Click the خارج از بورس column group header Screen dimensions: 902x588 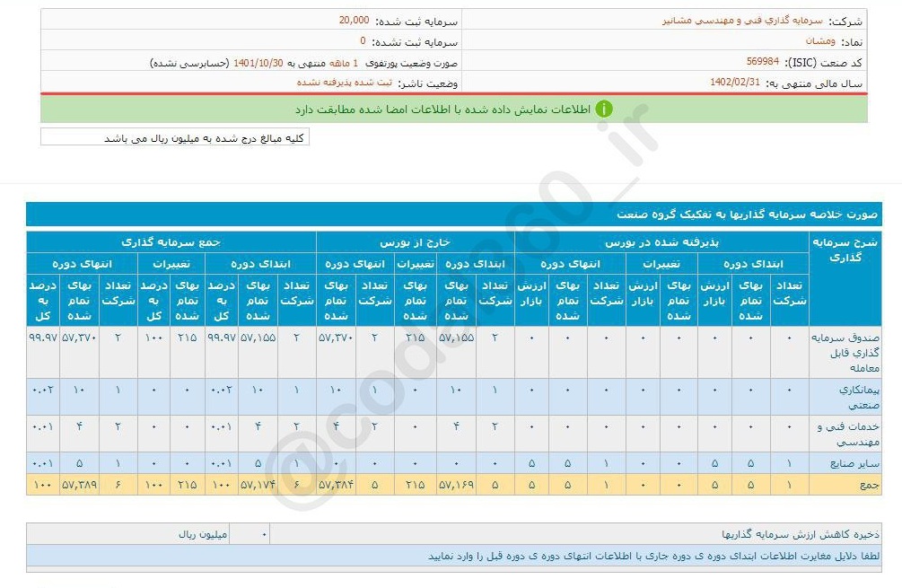coord(415,242)
